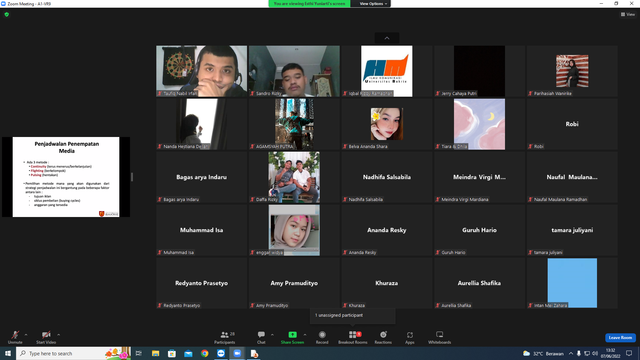Open the Participants panel
This screenshot has height=360, width=640.
point(225,337)
